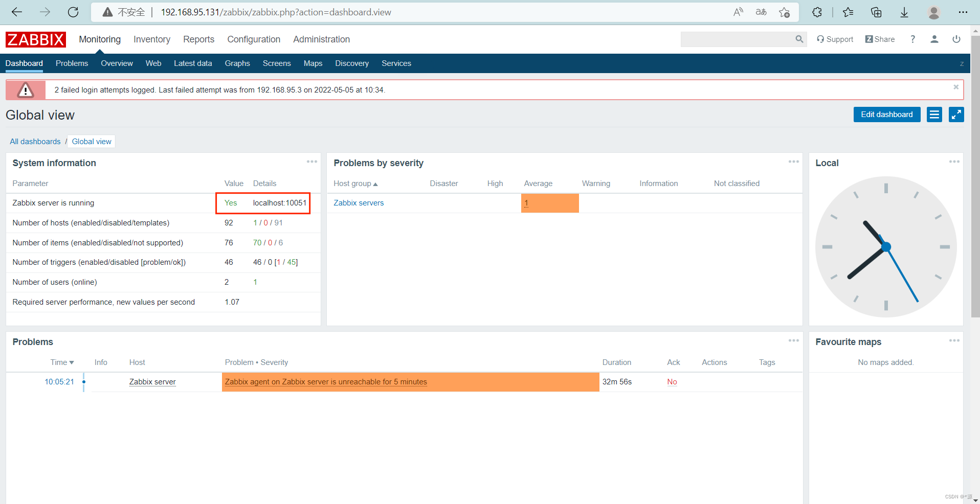Open the browser favorites list icon

pyautogui.click(x=848, y=12)
